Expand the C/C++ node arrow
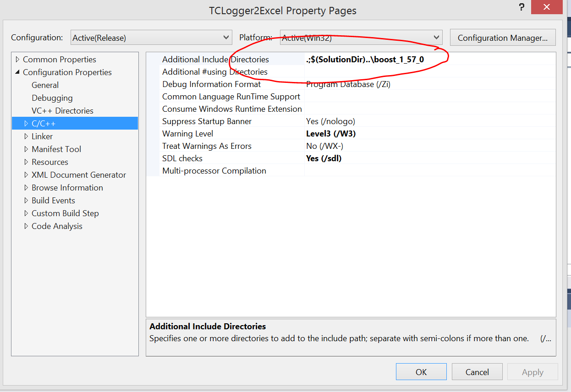 (26, 124)
